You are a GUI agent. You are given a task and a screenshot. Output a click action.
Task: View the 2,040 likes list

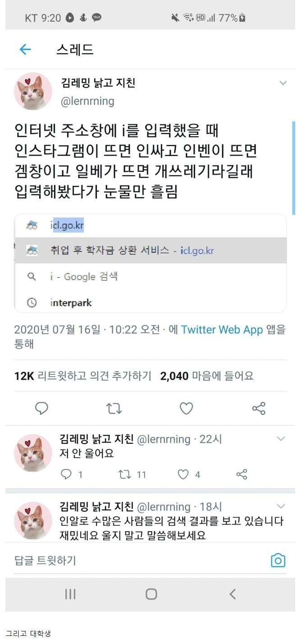click(x=207, y=376)
